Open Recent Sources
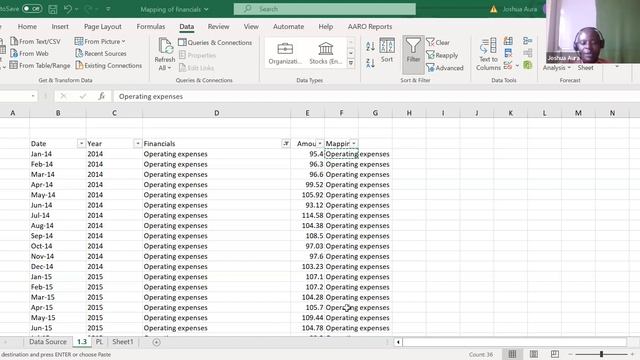640x360 pixels. tap(101, 53)
